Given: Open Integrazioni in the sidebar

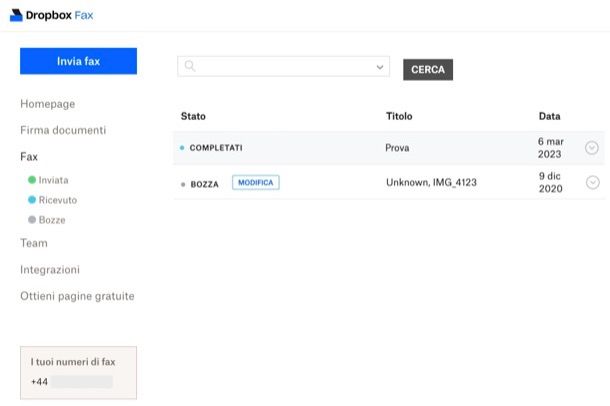Looking at the screenshot, I should coord(50,270).
